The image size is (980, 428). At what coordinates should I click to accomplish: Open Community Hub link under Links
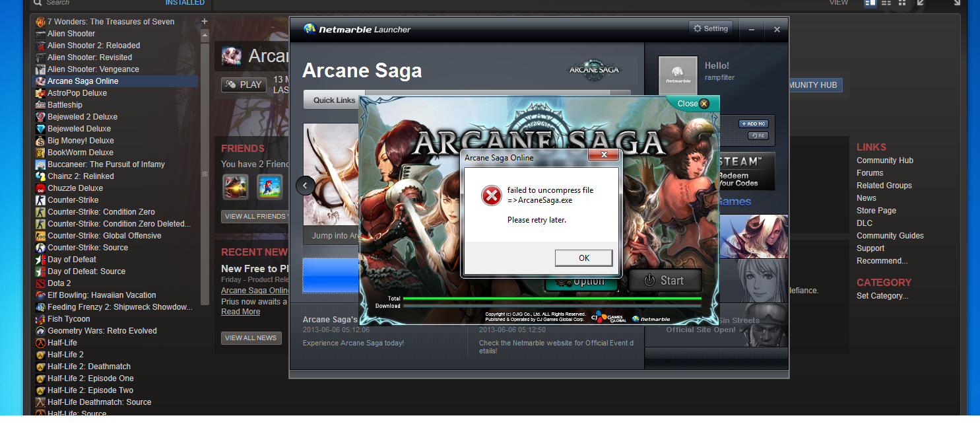tap(885, 160)
